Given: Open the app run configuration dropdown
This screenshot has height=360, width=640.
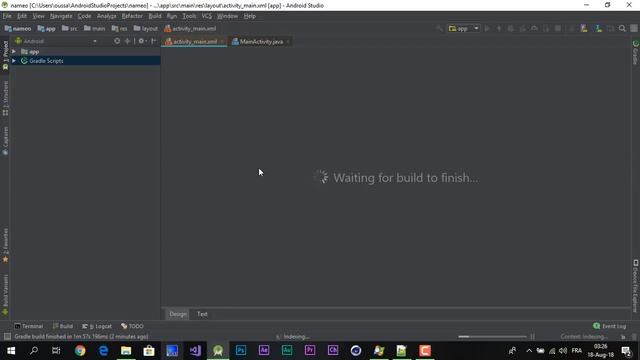Looking at the screenshot, I should (x=464, y=29).
